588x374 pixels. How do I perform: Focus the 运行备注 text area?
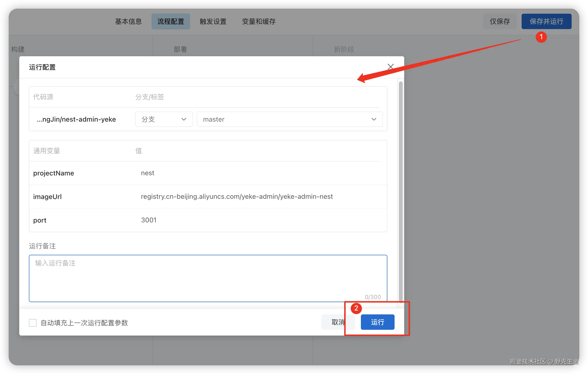208,278
